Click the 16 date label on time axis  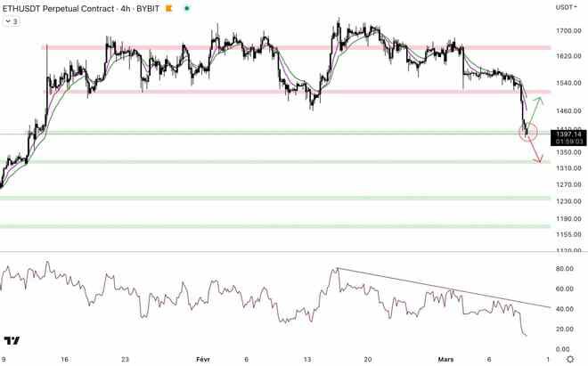pyautogui.click(x=64, y=359)
